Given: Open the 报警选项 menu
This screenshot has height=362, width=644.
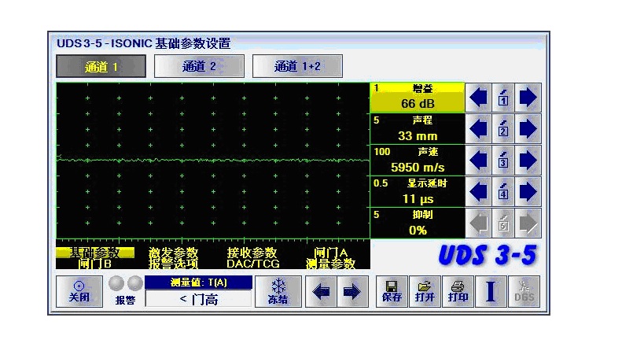Looking at the screenshot, I should pos(173,264).
